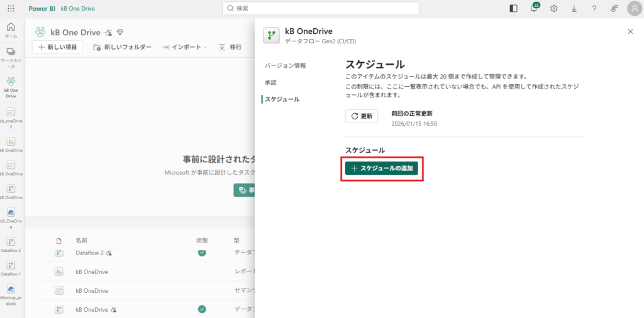Click 新しい項目 button
The image size is (644, 318).
(x=57, y=47)
